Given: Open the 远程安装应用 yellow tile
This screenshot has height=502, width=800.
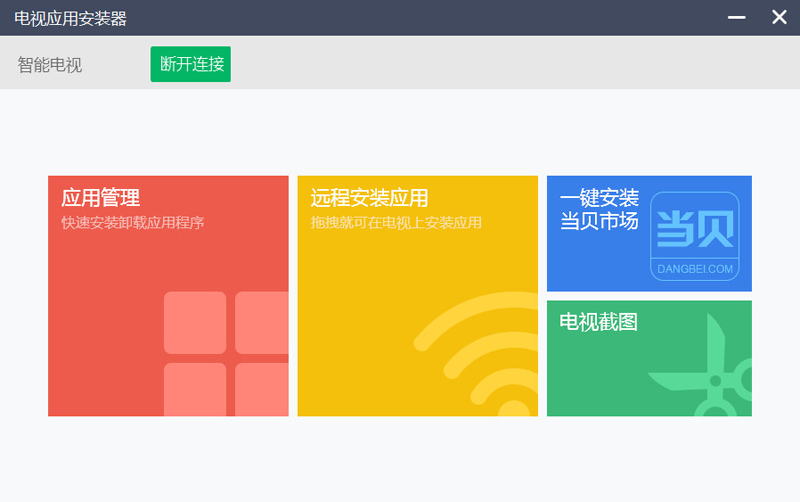Looking at the screenshot, I should (417, 296).
